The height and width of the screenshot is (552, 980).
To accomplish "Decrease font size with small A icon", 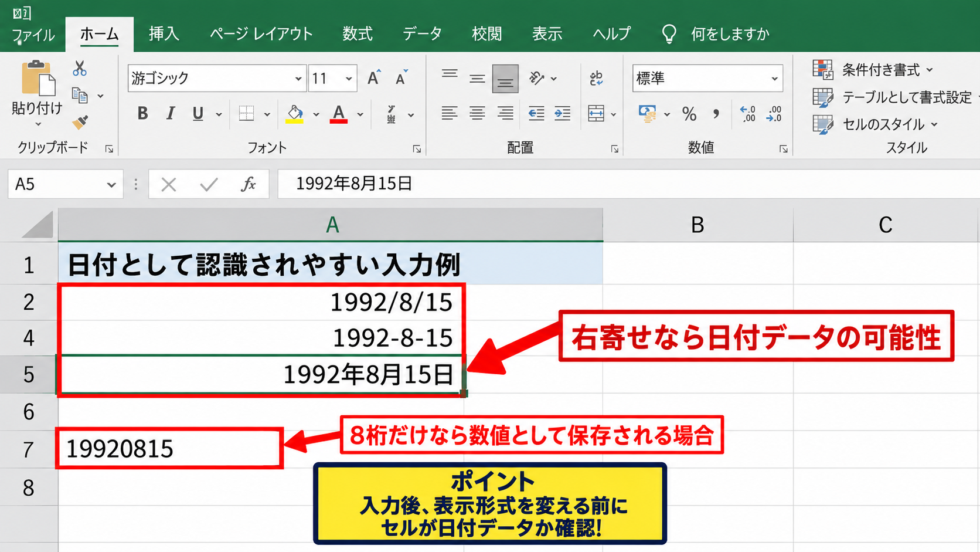I will [x=401, y=78].
